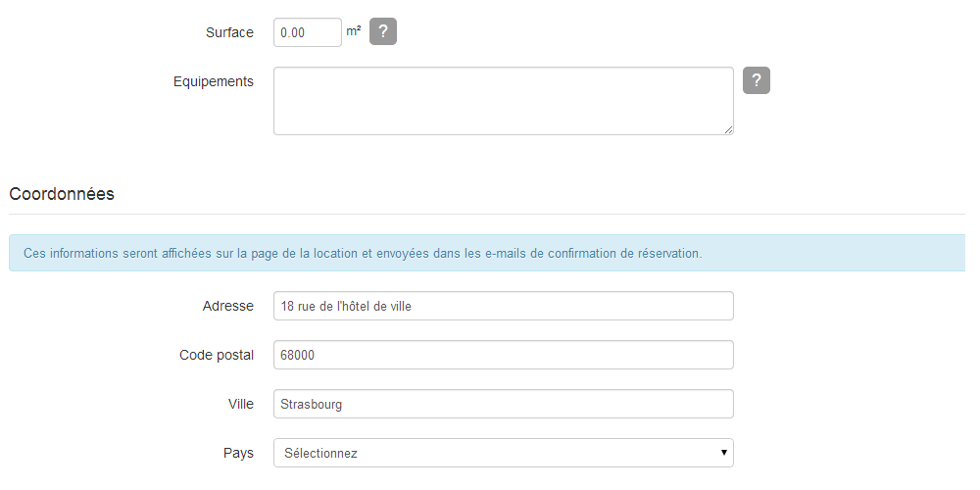Open the help tooltip next to Surface
980x490 pixels.
click(383, 32)
